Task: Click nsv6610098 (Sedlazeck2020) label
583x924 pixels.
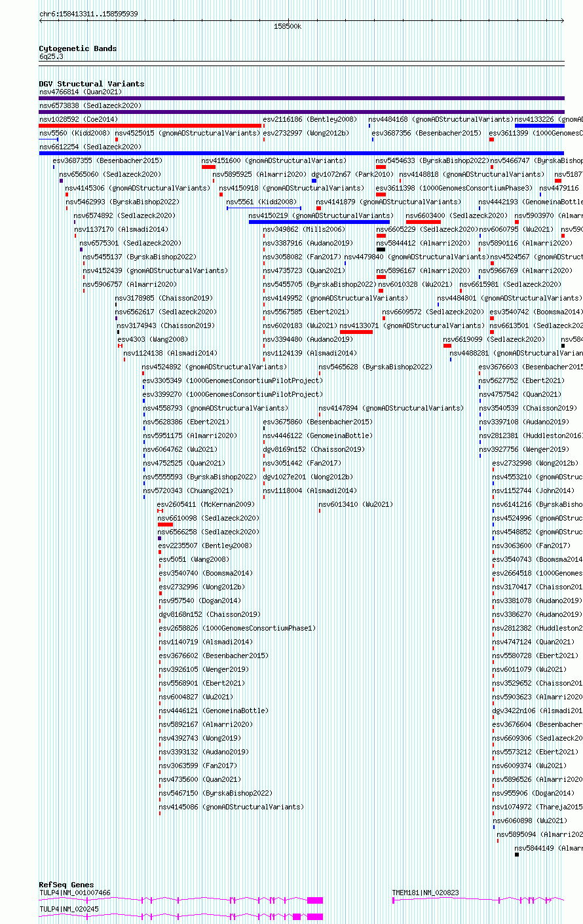Action: pos(208,518)
